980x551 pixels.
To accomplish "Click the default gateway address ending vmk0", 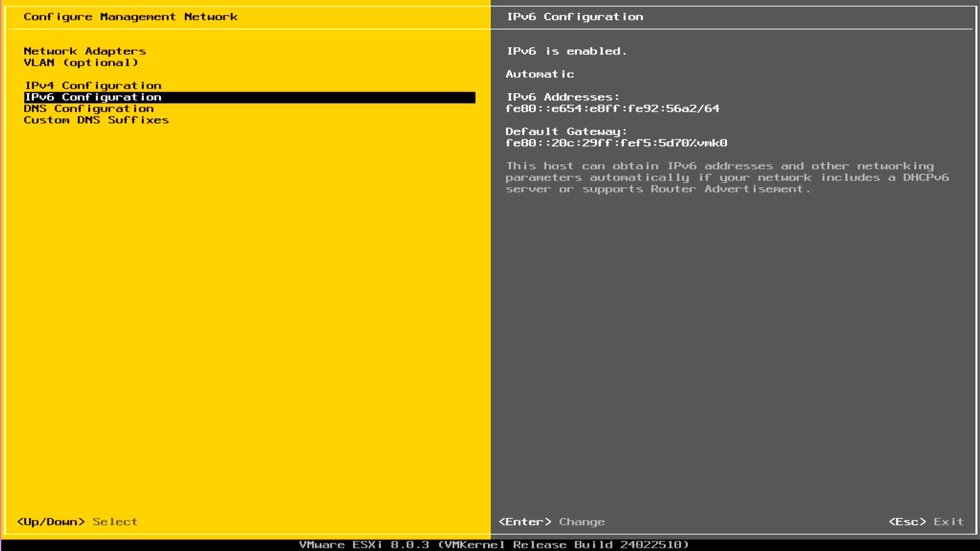I will point(616,143).
